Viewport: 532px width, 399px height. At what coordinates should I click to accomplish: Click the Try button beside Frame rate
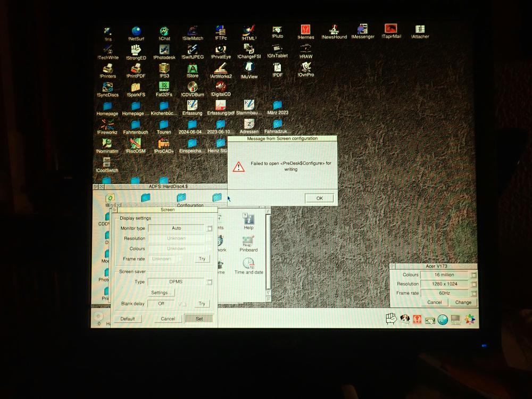pos(202,259)
